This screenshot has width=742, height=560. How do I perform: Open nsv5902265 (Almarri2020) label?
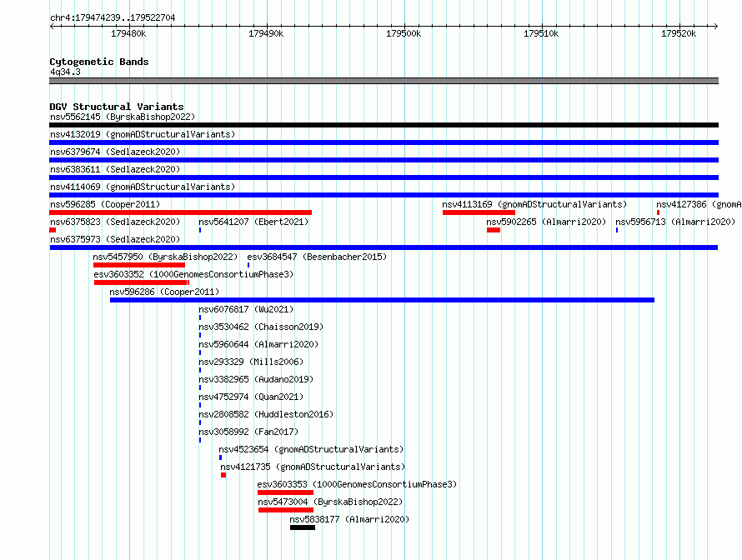[x=546, y=222]
